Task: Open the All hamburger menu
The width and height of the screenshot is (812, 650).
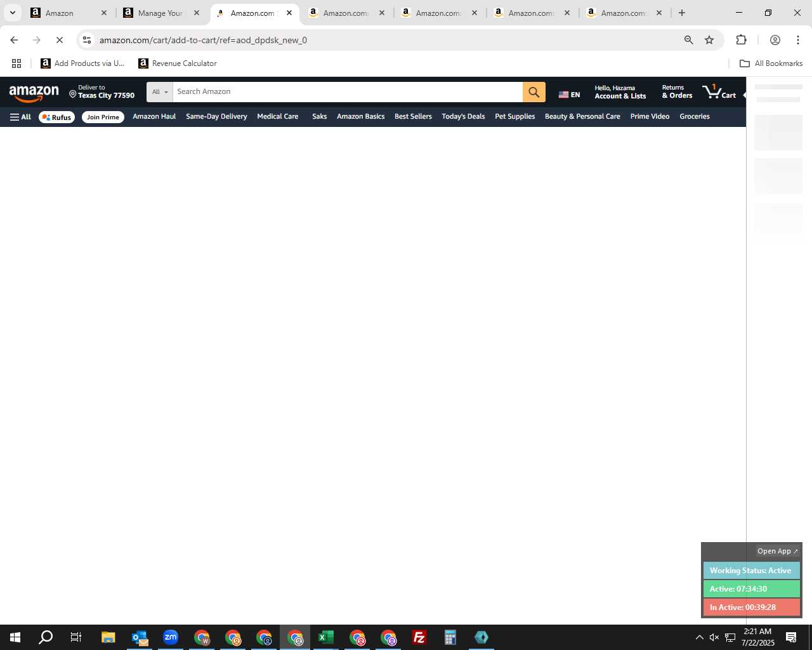Action: pyautogui.click(x=20, y=117)
